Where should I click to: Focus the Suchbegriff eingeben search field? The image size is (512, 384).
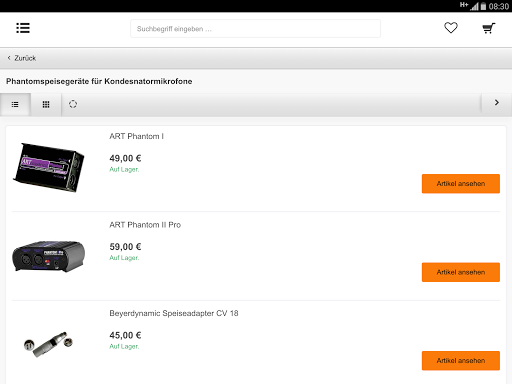pyautogui.click(x=255, y=29)
